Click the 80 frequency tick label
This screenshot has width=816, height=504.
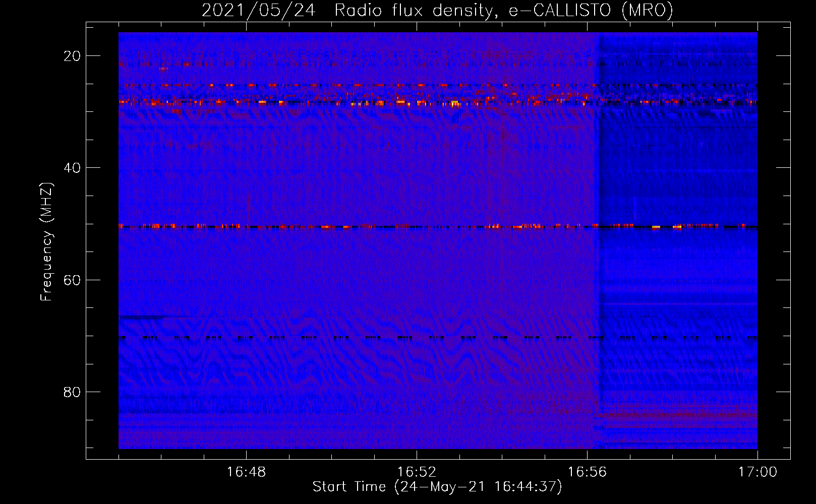tap(73, 392)
